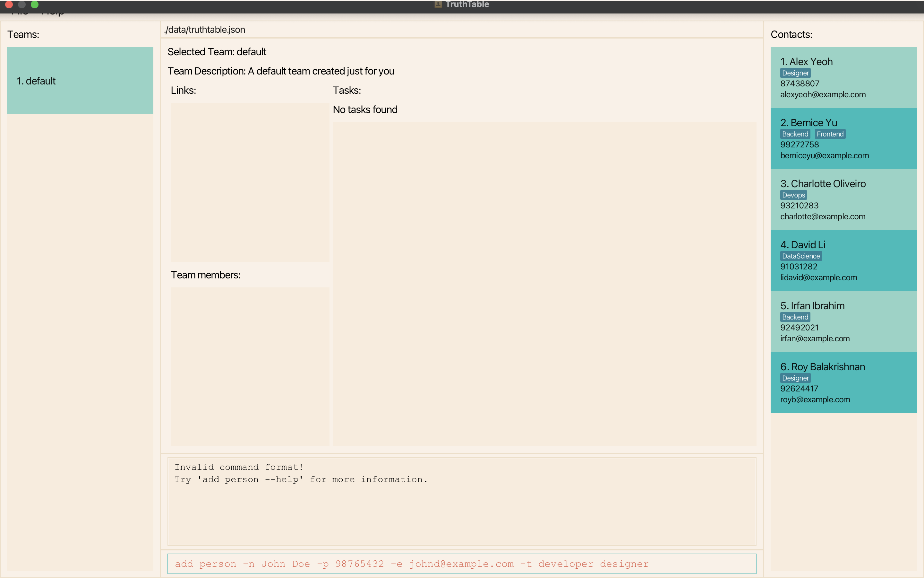The height and width of the screenshot is (578, 924).
Task: Click the Backend tag under Irfan Ibrahim
Action: (795, 317)
